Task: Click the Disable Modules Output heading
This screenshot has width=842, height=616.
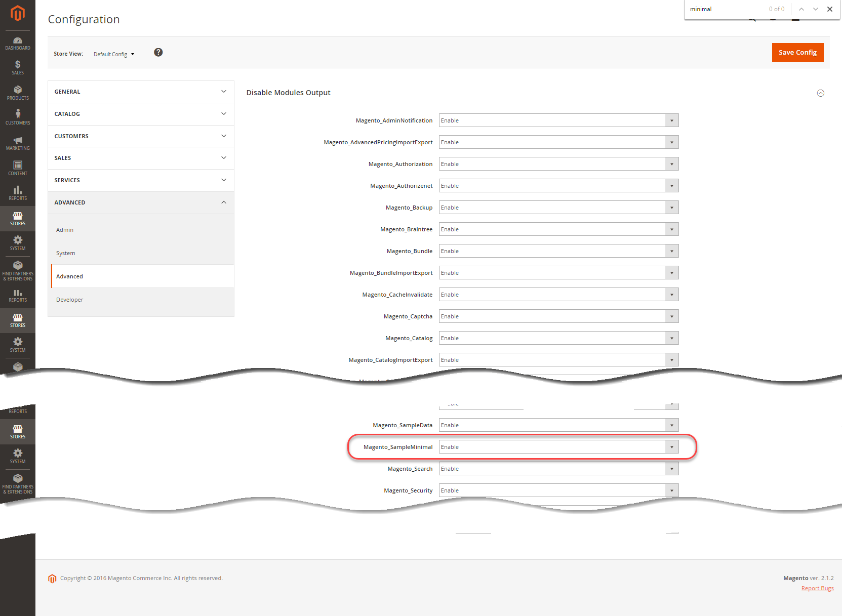Action: pos(288,93)
